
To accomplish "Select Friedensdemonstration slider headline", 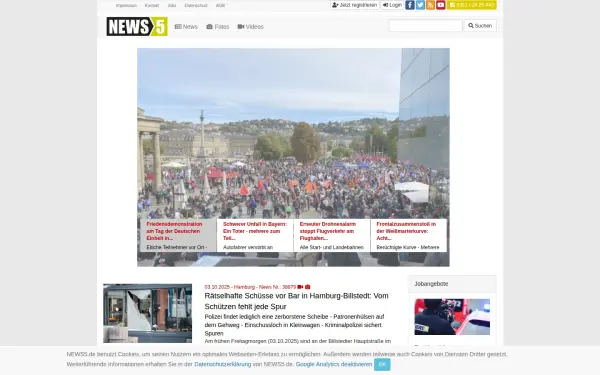I will [174, 231].
